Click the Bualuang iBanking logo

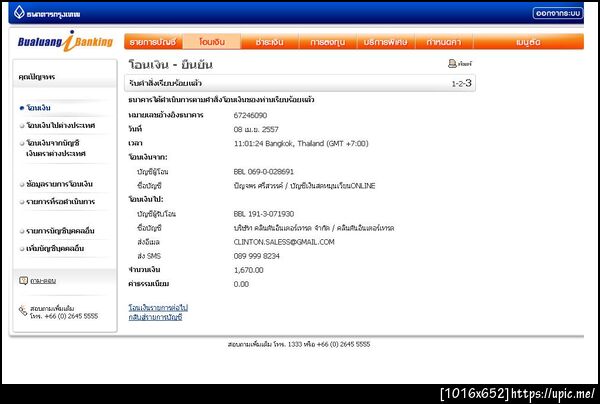tap(65, 41)
